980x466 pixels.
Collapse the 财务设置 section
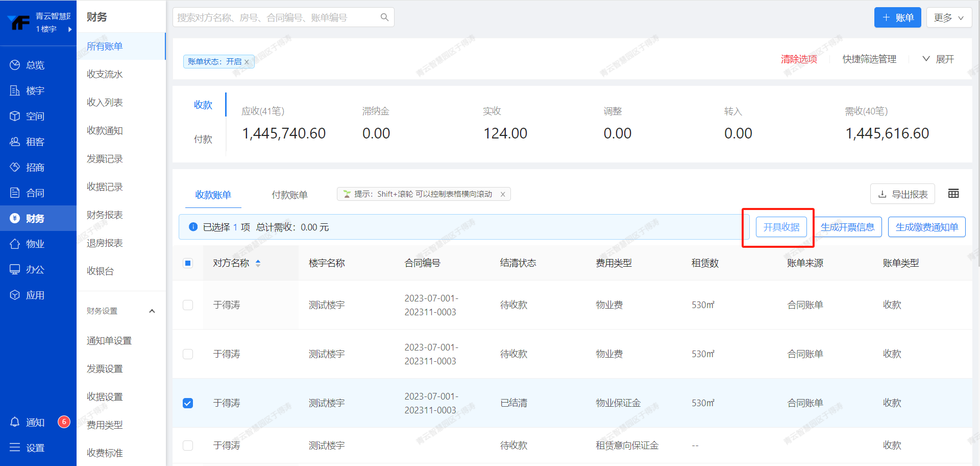[152, 311]
